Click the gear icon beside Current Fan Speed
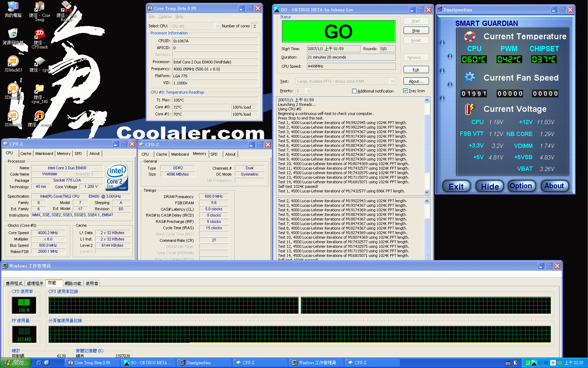 pyautogui.click(x=470, y=77)
